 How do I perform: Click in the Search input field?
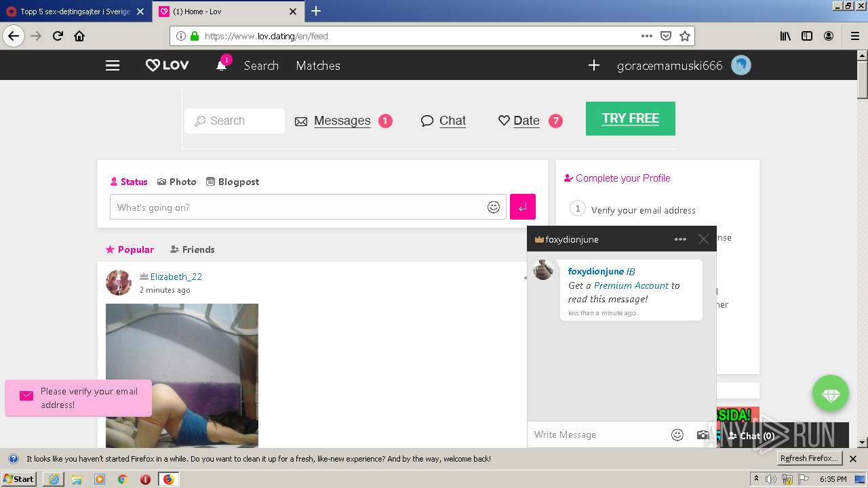(235, 121)
